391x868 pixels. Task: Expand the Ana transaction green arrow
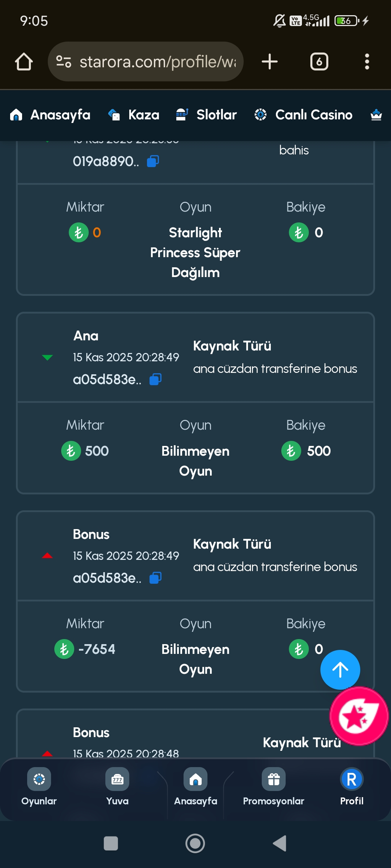[47, 357]
